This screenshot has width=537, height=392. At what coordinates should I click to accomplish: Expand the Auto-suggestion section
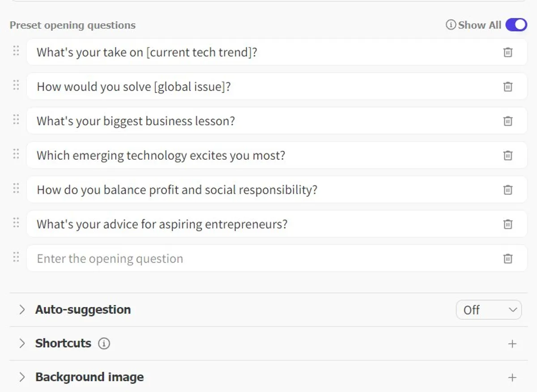(22, 310)
